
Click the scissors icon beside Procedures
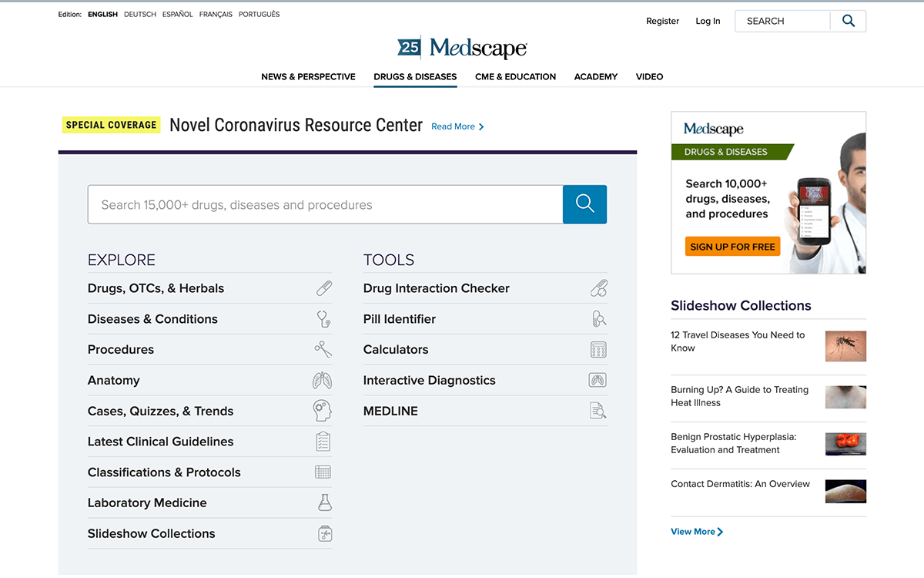323,349
